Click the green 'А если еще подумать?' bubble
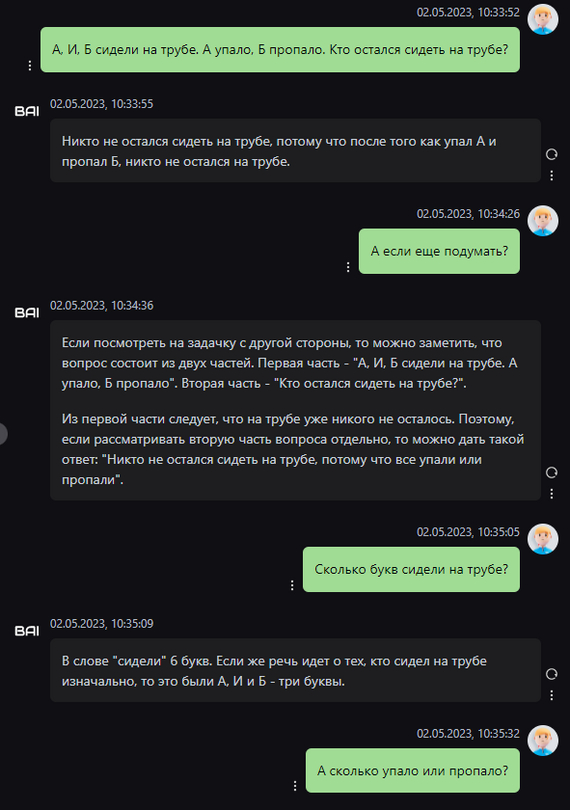The height and width of the screenshot is (810, 570). 439,252
